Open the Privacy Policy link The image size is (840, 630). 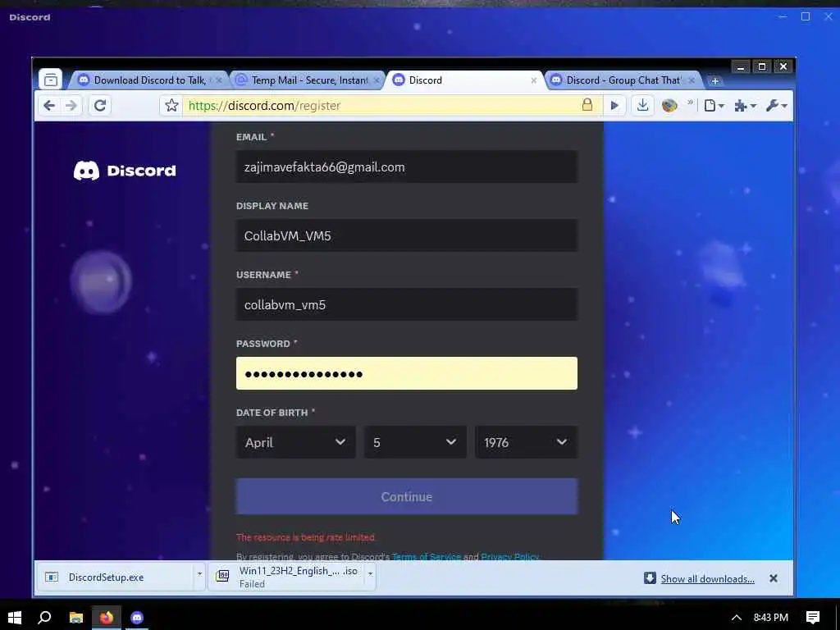[509, 557]
